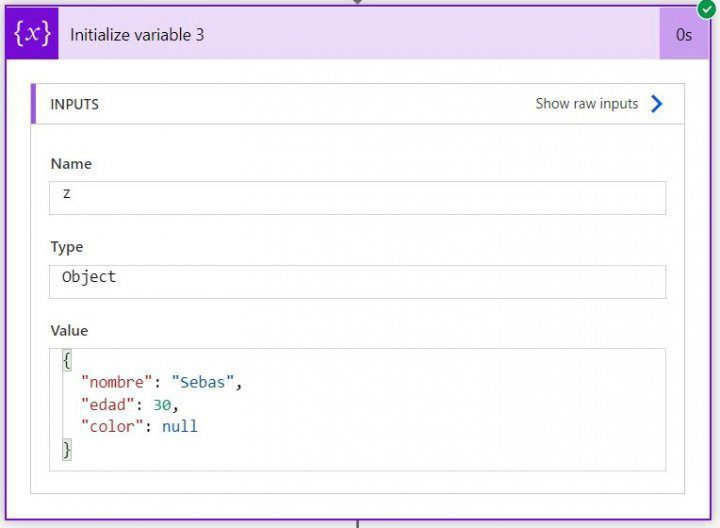720x528 pixels.
Task: Click the "Sebas" string value
Action: coord(202,382)
